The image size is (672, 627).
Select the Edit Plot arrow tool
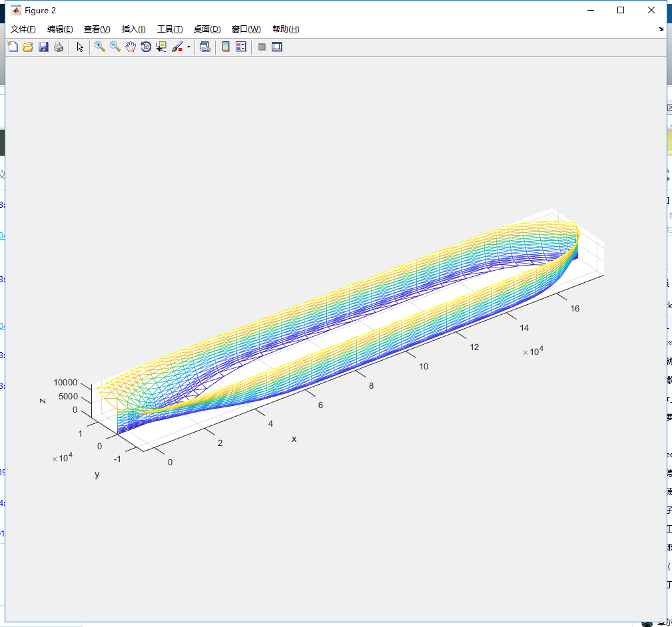[x=80, y=47]
